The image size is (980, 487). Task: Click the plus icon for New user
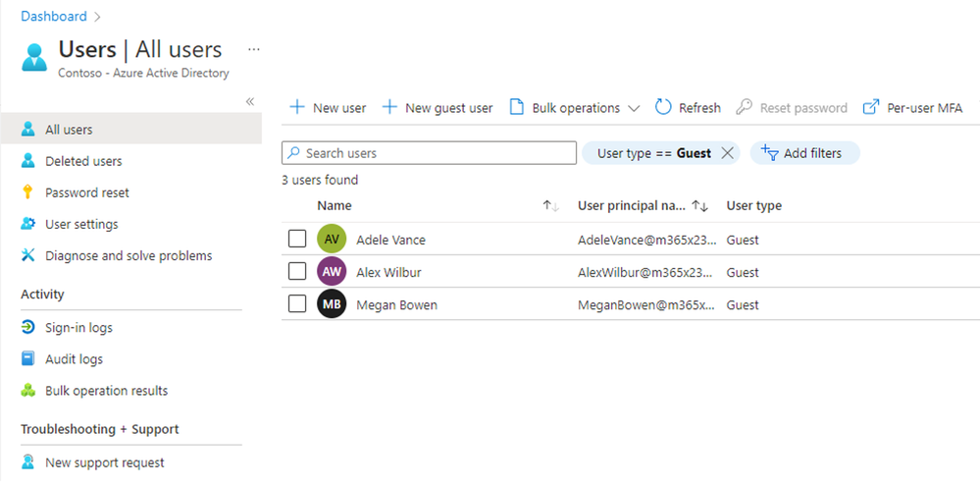point(297,108)
